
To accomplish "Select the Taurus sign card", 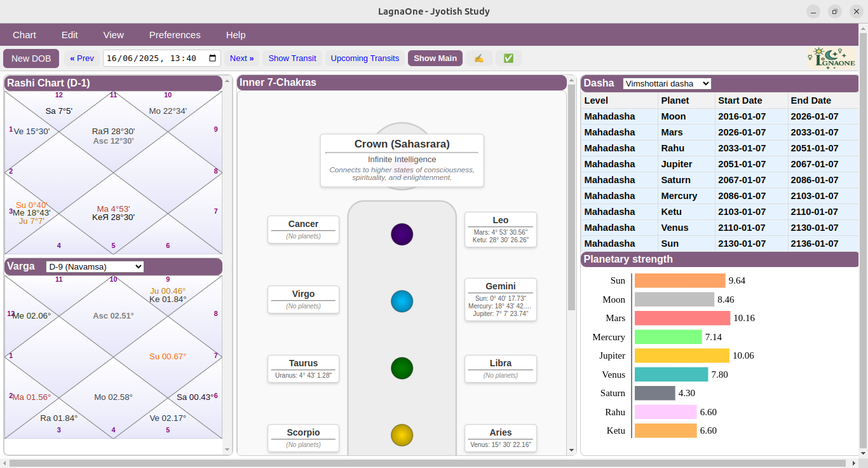I will pos(303,369).
